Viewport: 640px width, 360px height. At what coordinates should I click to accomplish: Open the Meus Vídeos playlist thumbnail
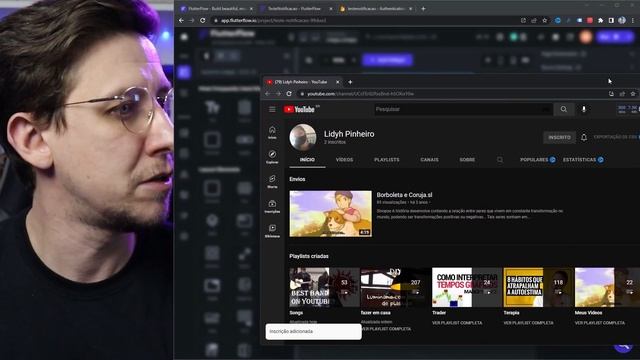[x=607, y=287]
